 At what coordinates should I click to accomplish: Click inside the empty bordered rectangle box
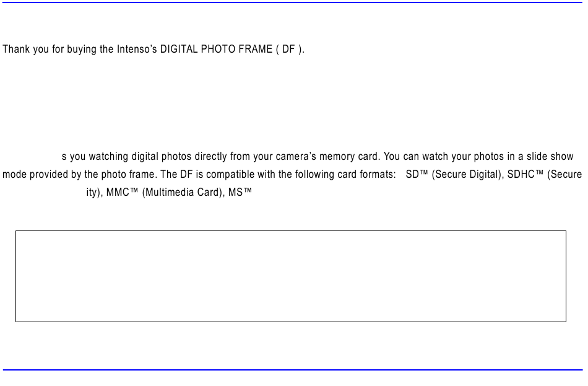pyautogui.click(x=291, y=276)
